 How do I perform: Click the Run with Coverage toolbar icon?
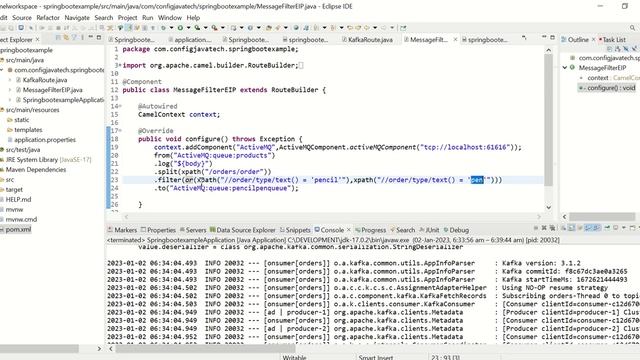pyautogui.click(x=197, y=28)
